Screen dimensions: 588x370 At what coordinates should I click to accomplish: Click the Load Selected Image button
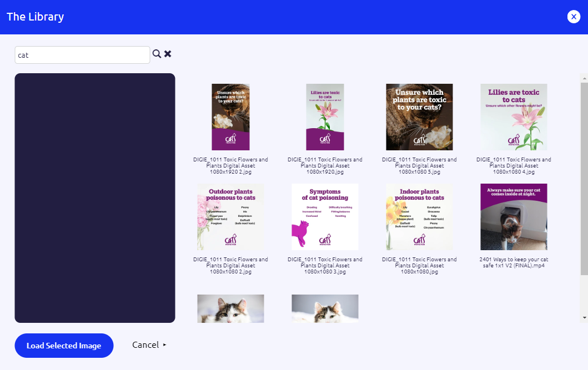pyautogui.click(x=64, y=346)
